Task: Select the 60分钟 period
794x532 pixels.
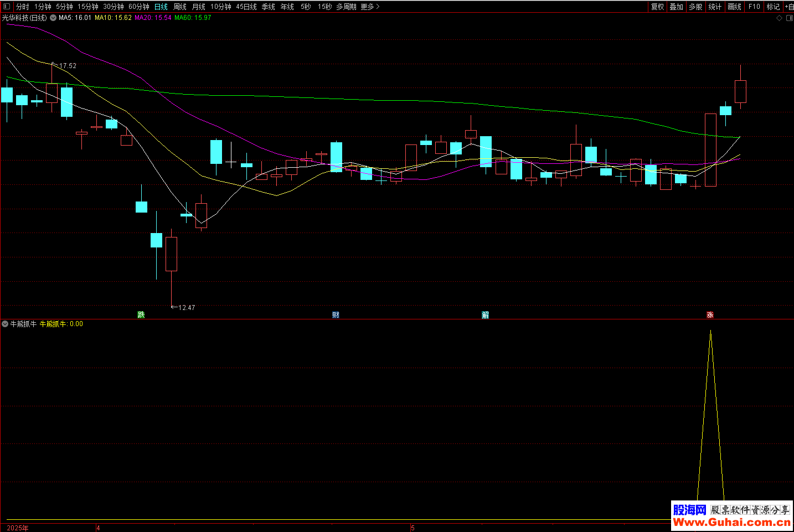Action: (x=139, y=7)
